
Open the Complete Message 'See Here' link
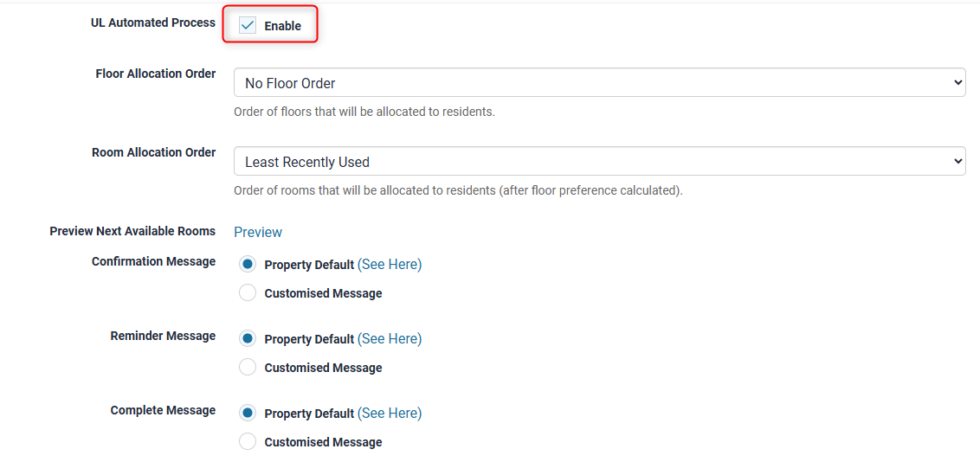(x=390, y=414)
